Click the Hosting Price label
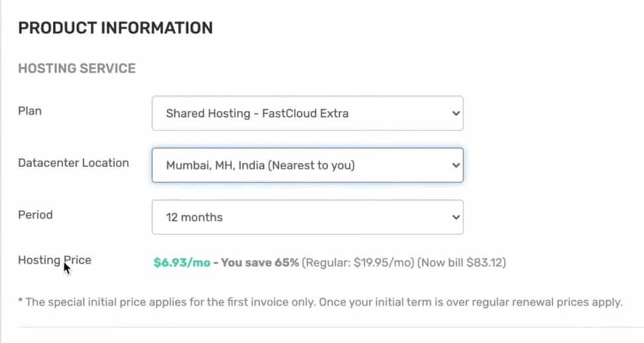 [x=54, y=260]
